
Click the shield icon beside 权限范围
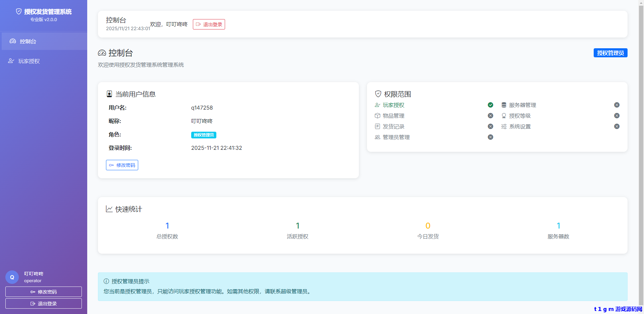[378, 94]
